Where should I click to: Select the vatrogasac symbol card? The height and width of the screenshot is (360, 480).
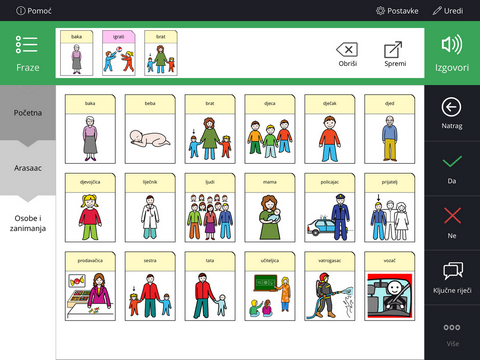click(x=330, y=286)
